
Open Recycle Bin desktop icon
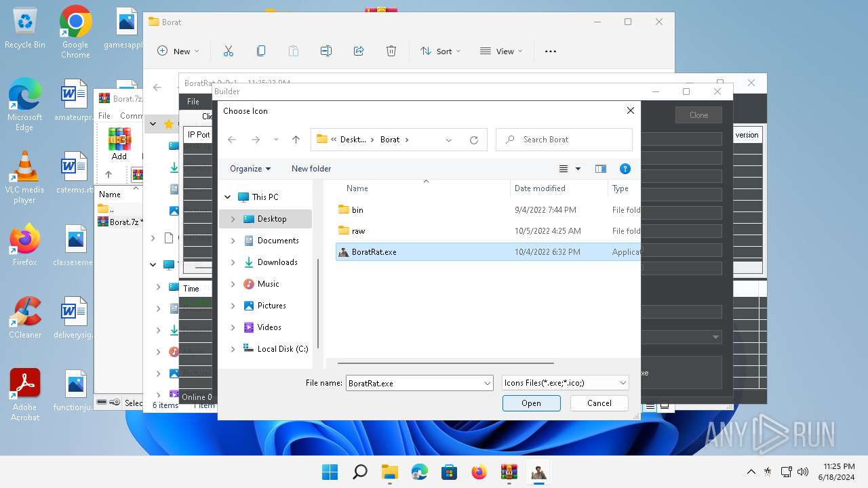click(x=25, y=29)
